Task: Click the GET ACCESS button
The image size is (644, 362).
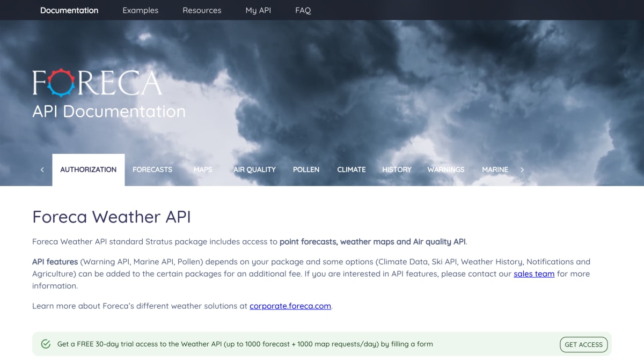Action: 583,344
